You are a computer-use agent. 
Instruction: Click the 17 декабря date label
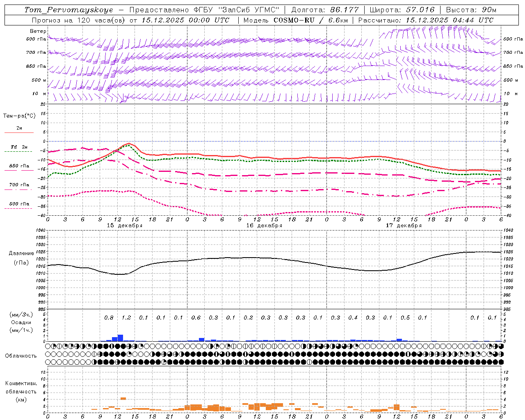click(404, 226)
